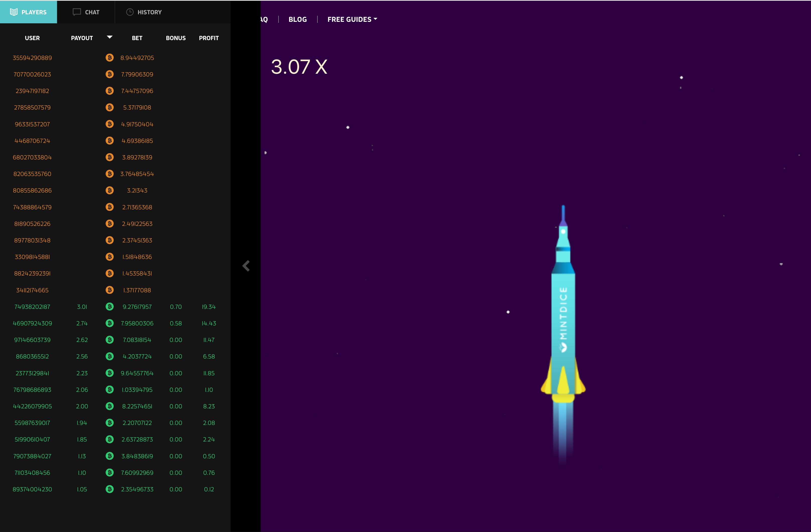Screen dimensions: 811x532
Task: Click bet amount 9.64557764
Action: (x=137, y=373)
